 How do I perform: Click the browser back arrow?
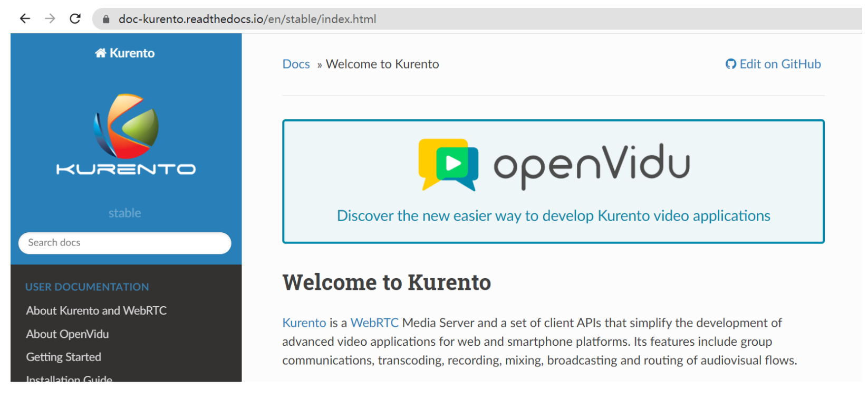pyautogui.click(x=25, y=19)
